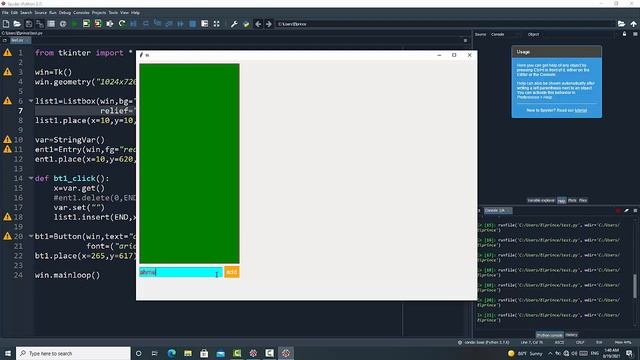Open the Microsoft Store taskbar icon

click(x=204, y=353)
